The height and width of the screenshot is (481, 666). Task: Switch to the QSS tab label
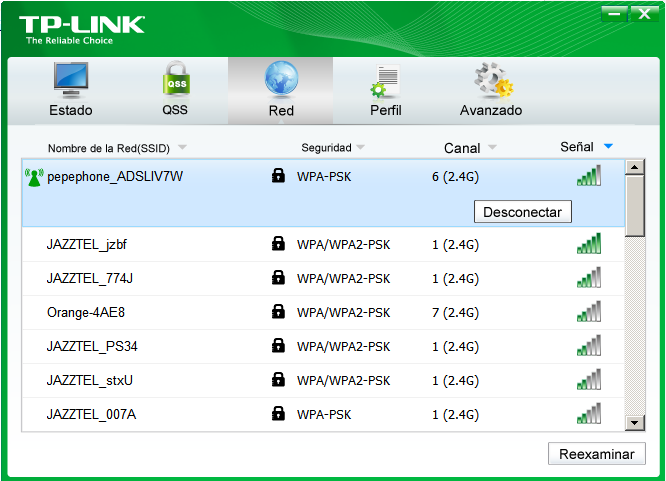point(175,110)
